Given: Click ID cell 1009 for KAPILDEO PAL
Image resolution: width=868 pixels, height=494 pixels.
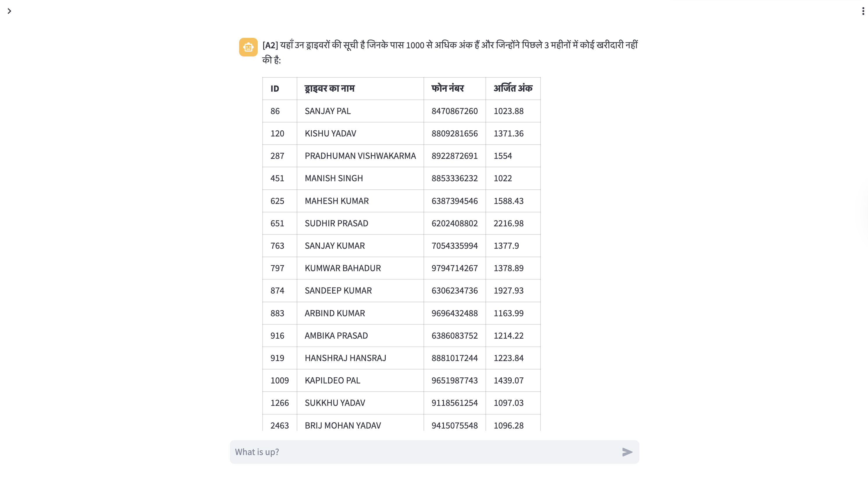Looking at the screenshot, I should tap(280, 380).
